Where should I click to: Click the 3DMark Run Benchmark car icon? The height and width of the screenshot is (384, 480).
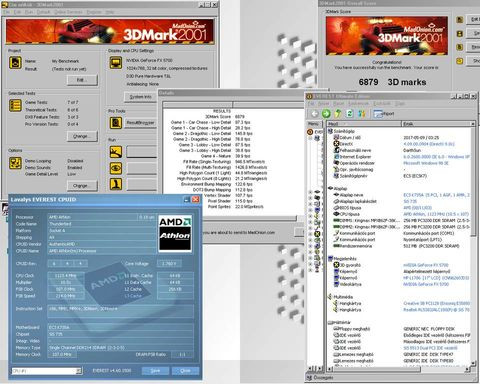pos(116,152)
